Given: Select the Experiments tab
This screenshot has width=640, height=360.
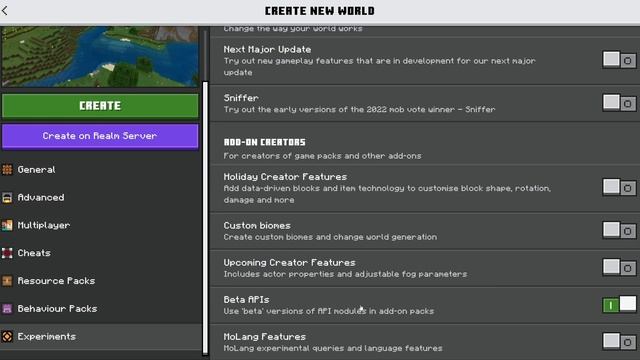Looking at the screenshot, I should (x=101, y=336).
